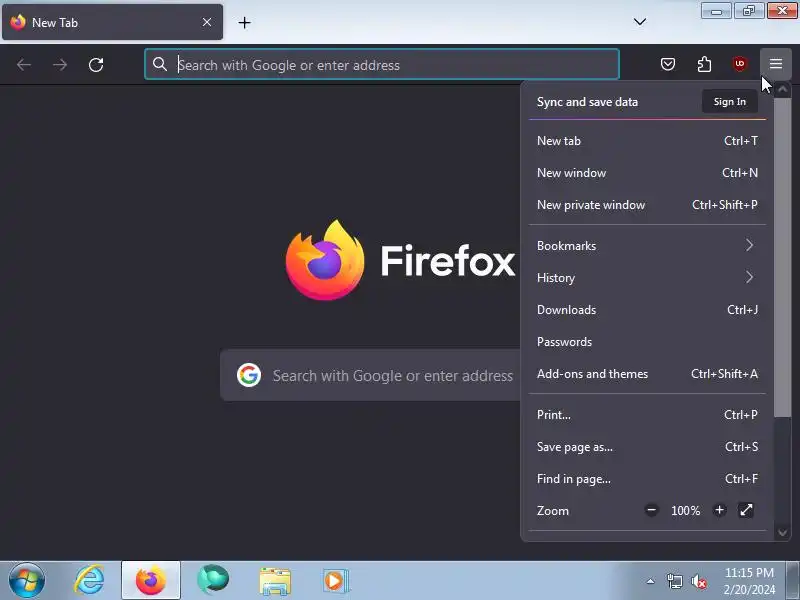The height and width of the screenshot is (600, 800).
Task: Click the menu scrollbar down arrow
Action: pyautogui.click(x=783, y=533)
